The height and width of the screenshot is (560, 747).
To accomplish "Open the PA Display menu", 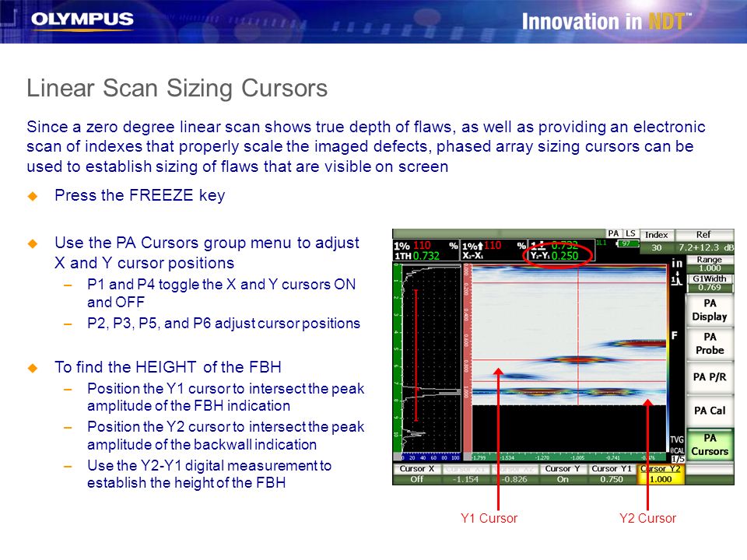I will coord(710,310).
